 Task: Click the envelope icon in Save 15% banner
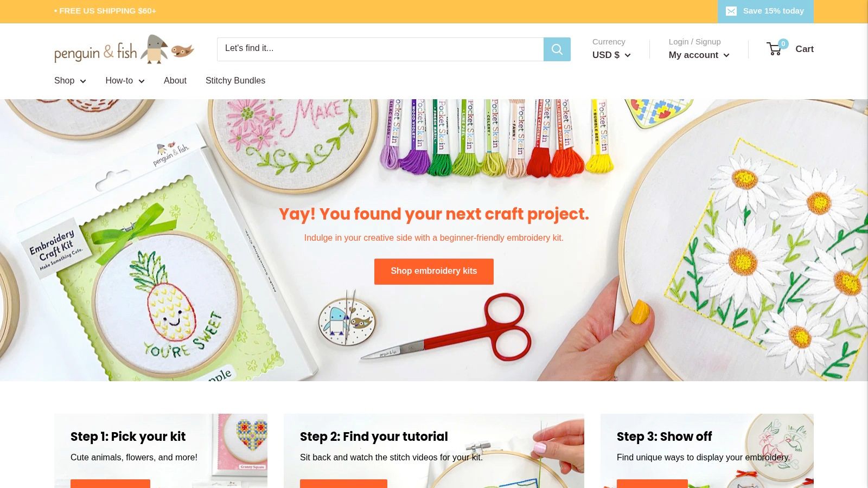pyautogui.click(x=731, y=11)
